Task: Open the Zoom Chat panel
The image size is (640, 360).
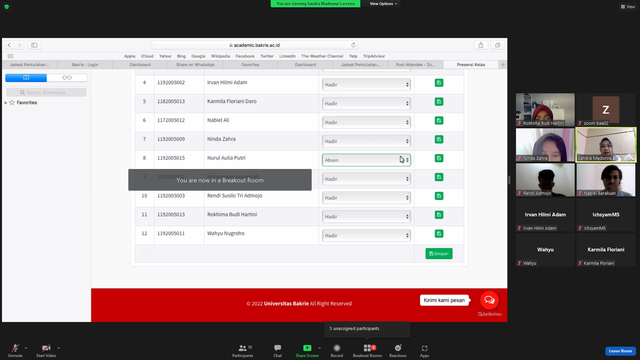Action: tap(278, 350)
